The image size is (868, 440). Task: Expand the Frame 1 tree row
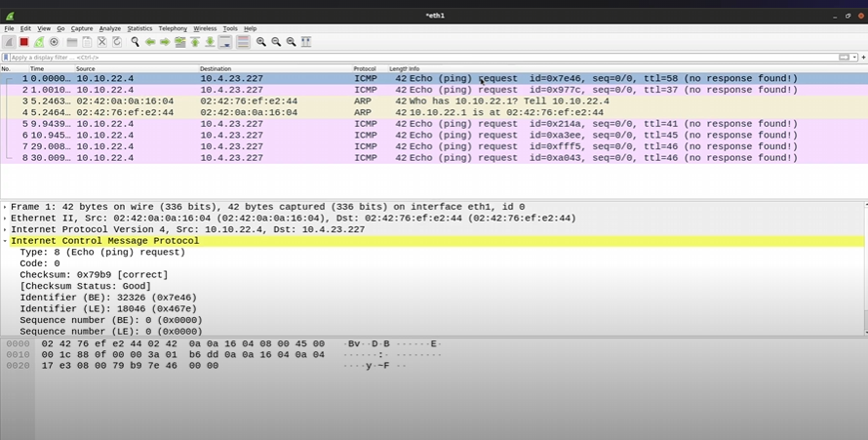[x=5, y=207]
